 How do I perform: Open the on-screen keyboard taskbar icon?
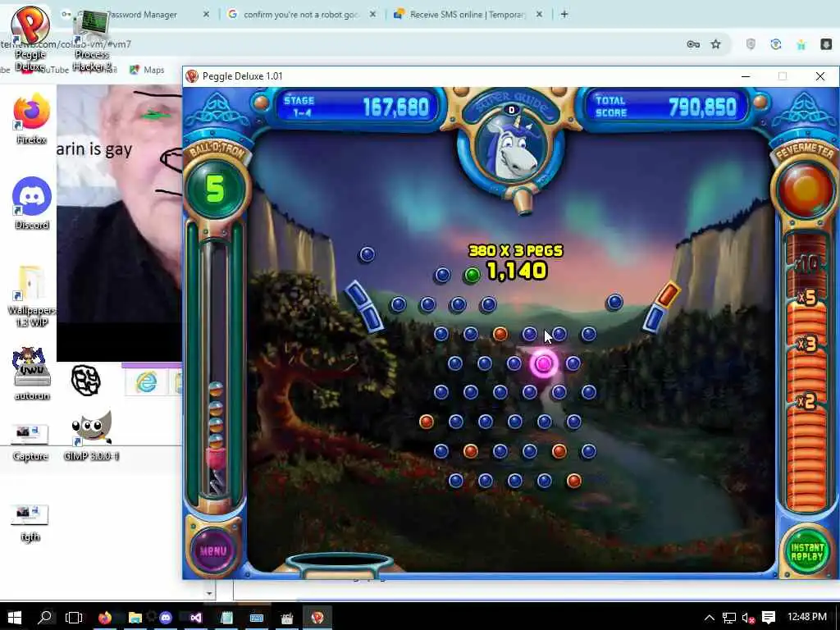coord(257,618)
